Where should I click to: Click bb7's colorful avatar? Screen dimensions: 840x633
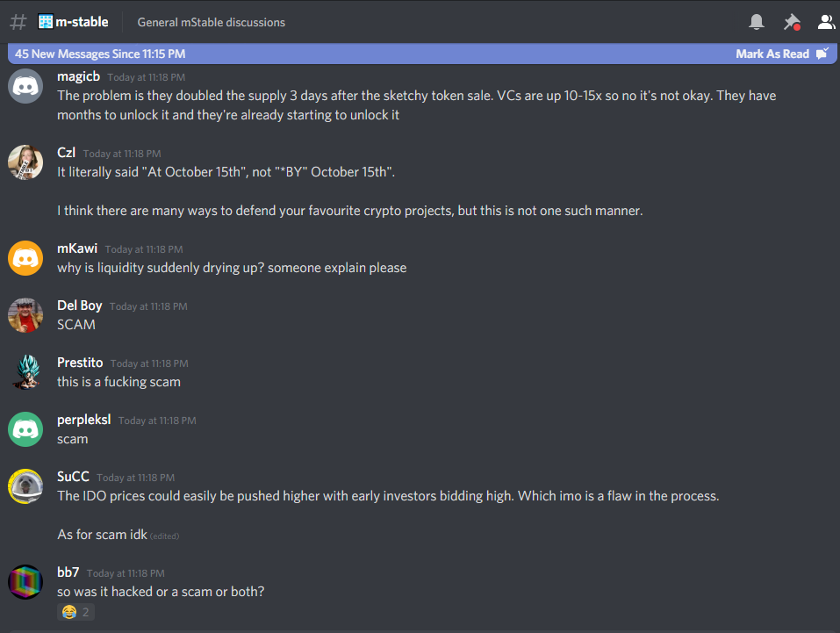click(25, 582)
